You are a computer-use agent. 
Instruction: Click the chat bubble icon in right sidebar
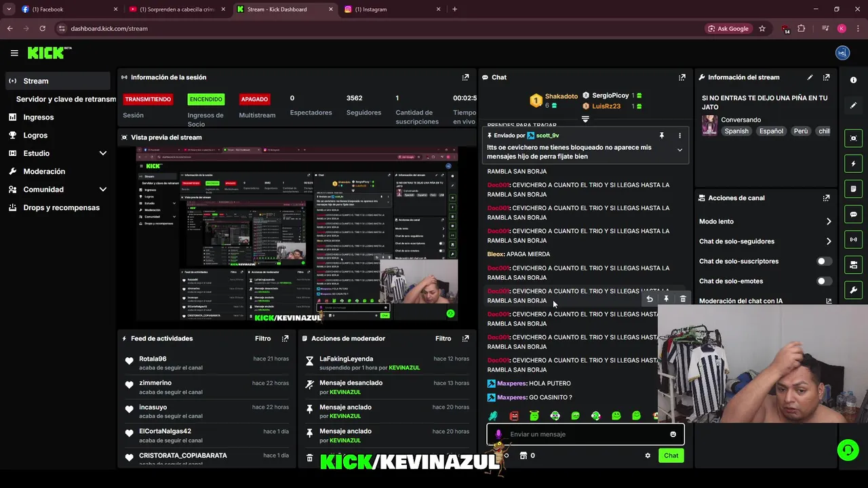tap(853, 214)
